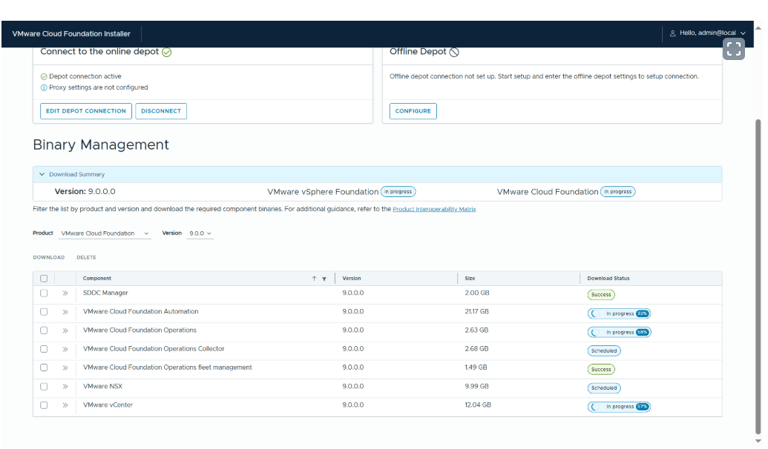Screen dimensions: 768x449
Task: Click the Download Status column header
Action: pyautogui.click(x=608, y=279)
